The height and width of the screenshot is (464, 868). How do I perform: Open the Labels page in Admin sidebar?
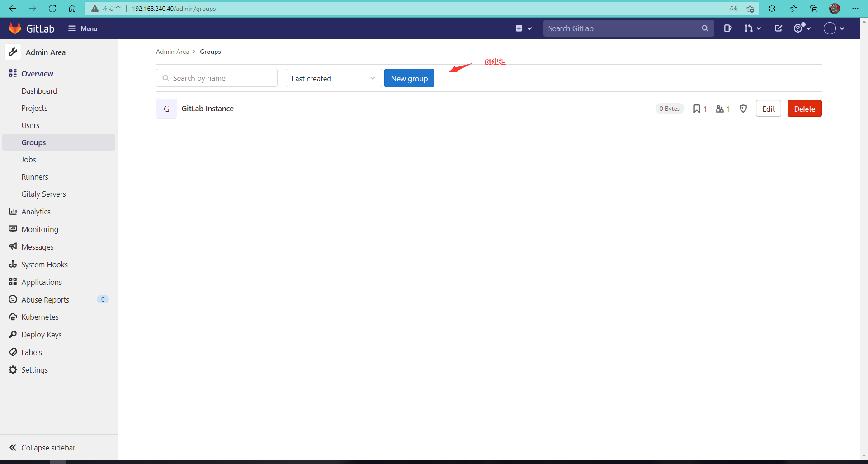pyautogui.click(x=31, y=352)
